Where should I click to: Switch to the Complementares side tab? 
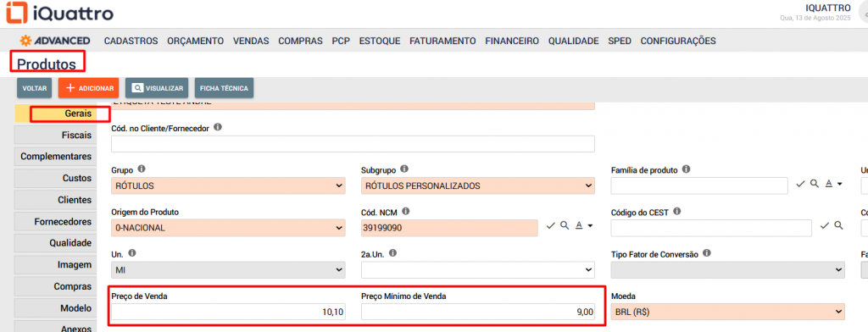55,157
